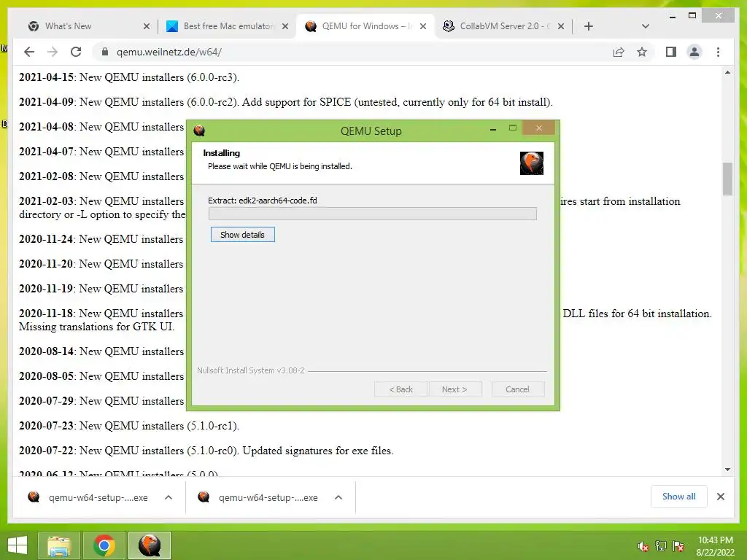Click the 2021-04-09 SPICE changelog entry

(x=286, y=102)
